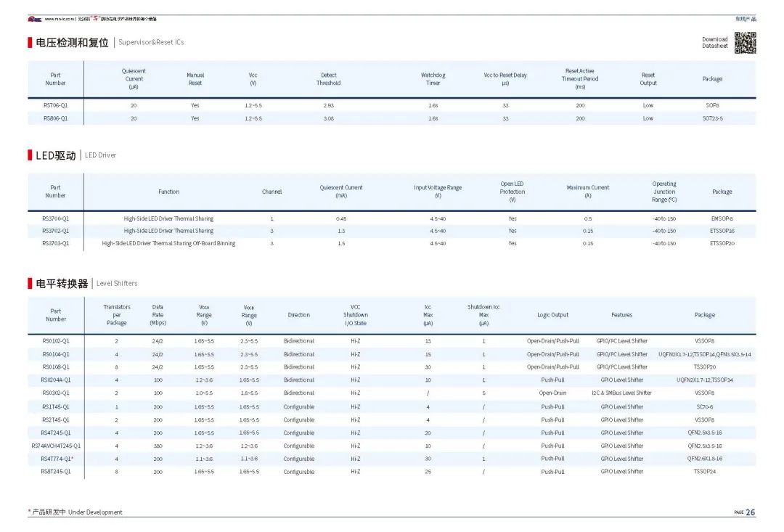
Task: Click the "Reset Output" column header
Action: (648, 79)
